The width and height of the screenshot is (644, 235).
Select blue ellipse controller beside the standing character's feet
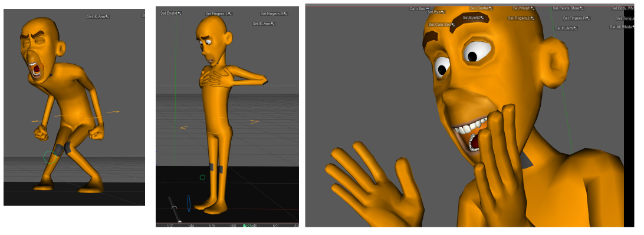click(189, 203)
